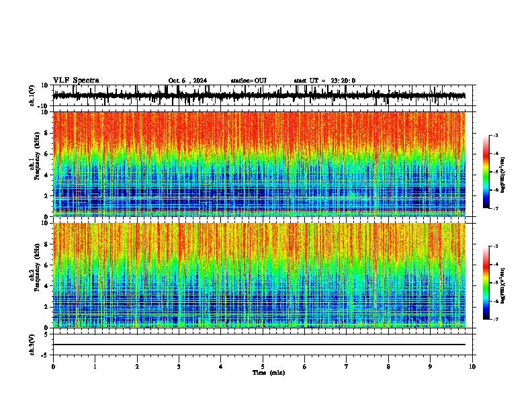Click the "-7" label on ch.2 color bar
The image size is (532, 411).
click(496, 320)
